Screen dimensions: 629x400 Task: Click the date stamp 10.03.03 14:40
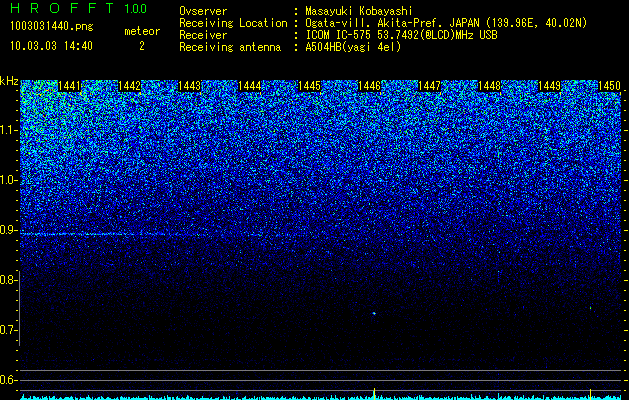51,46
